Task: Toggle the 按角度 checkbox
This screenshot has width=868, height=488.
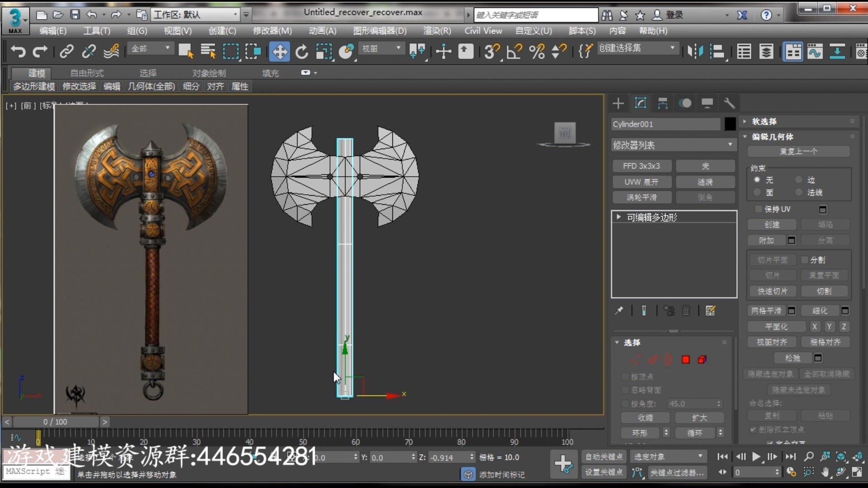Action: 625,403
